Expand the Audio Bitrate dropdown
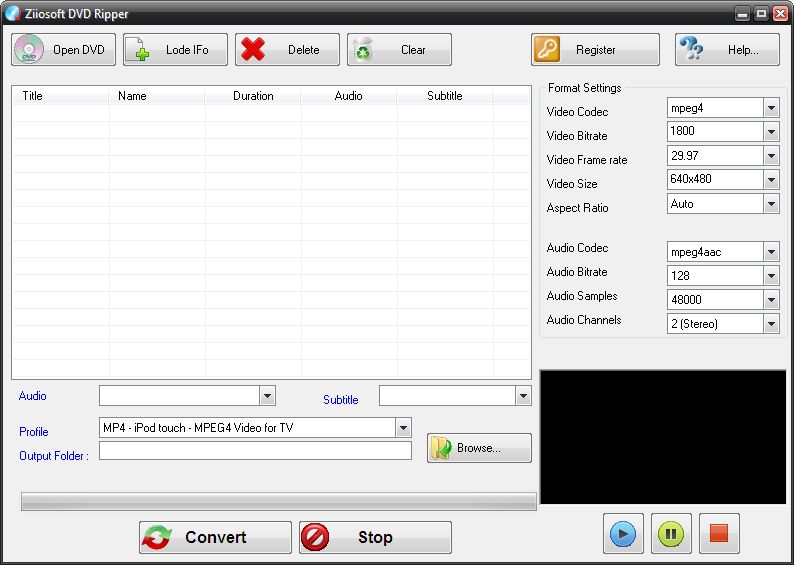This screenshot has height=565, width=794. click(771, 275)
